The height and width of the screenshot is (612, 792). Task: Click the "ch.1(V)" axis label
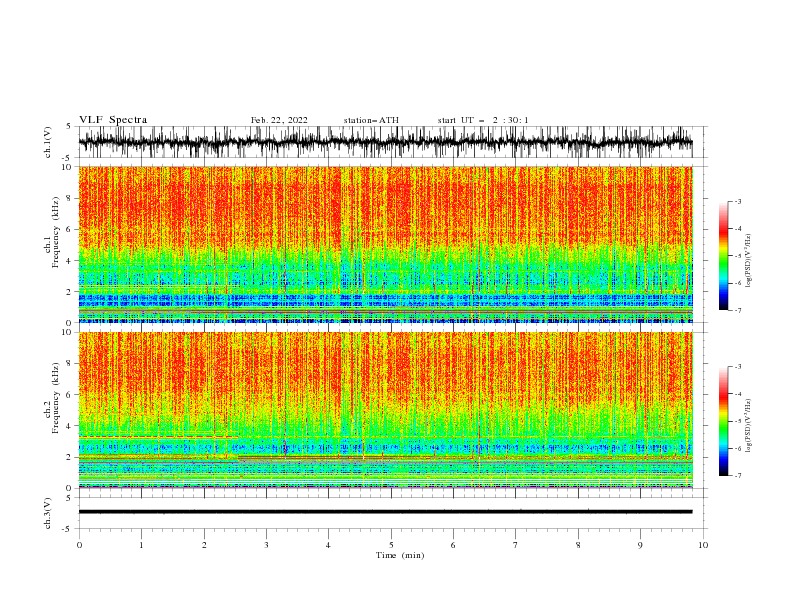(x=48, y=142)
